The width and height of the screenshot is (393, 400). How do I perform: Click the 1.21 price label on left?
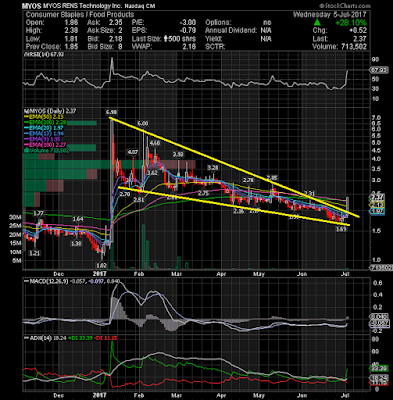(34, 253)
